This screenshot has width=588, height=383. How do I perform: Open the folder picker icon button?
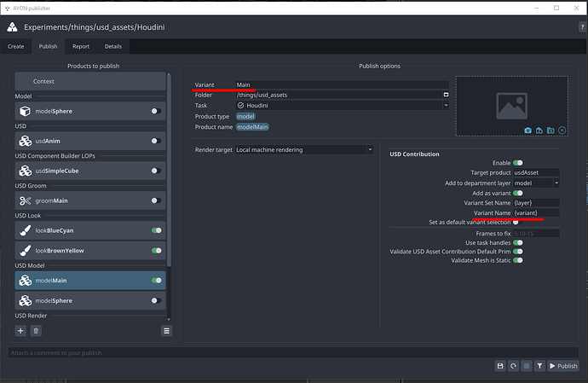click(446, 95)
